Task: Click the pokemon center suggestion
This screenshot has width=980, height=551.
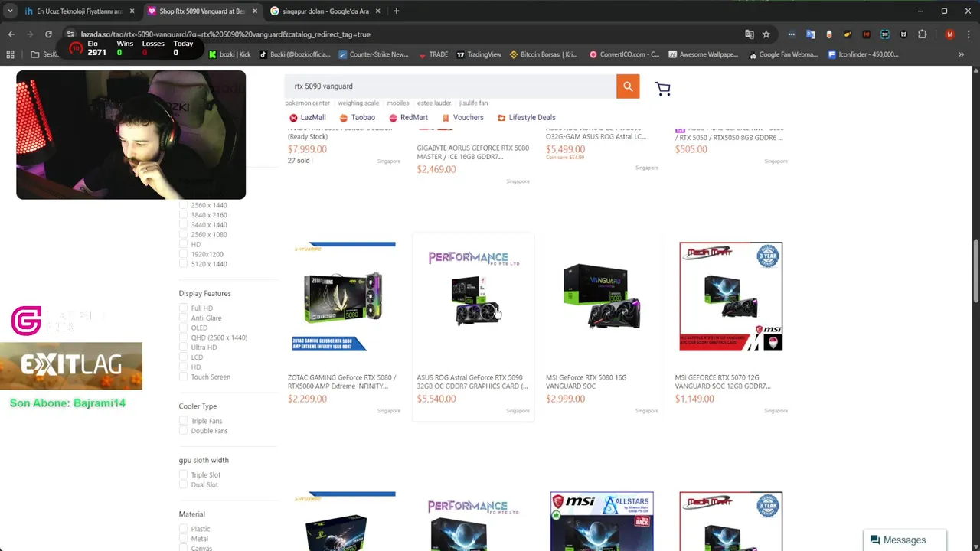Action: (x=307, y=103)
